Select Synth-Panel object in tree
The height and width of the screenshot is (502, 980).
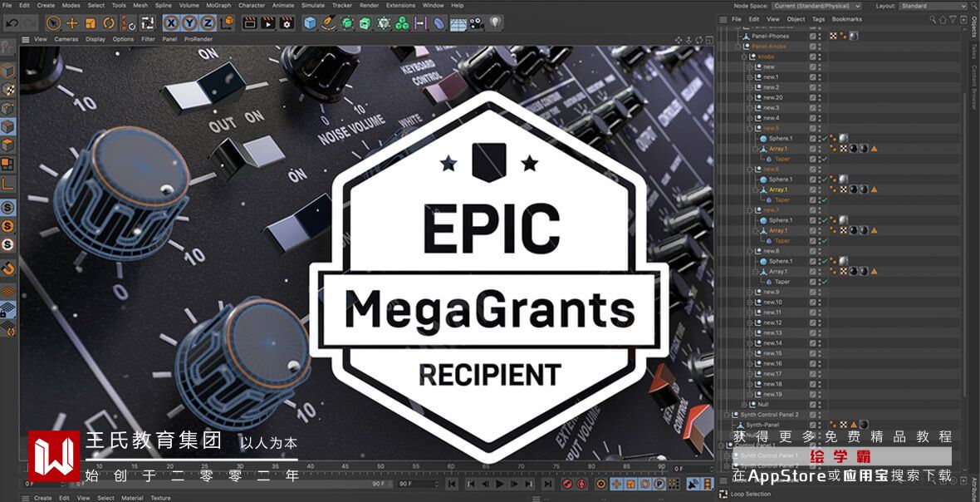click(x=762, y=425)
